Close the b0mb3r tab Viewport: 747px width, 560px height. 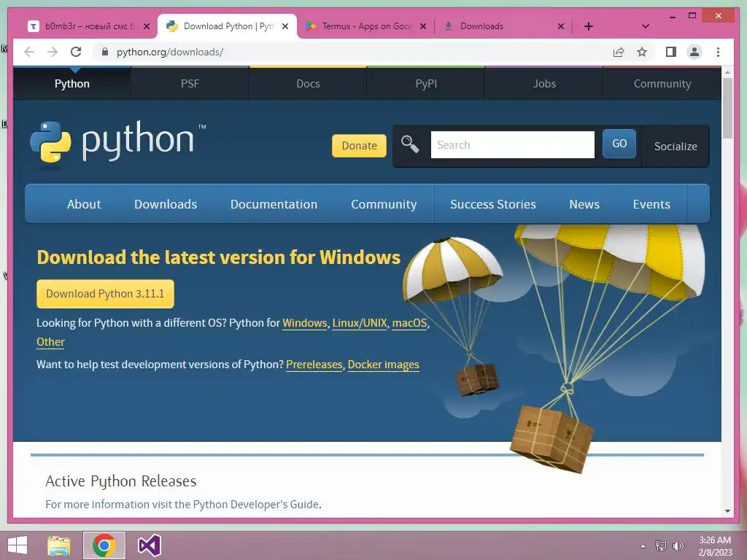tap(147, 26)
